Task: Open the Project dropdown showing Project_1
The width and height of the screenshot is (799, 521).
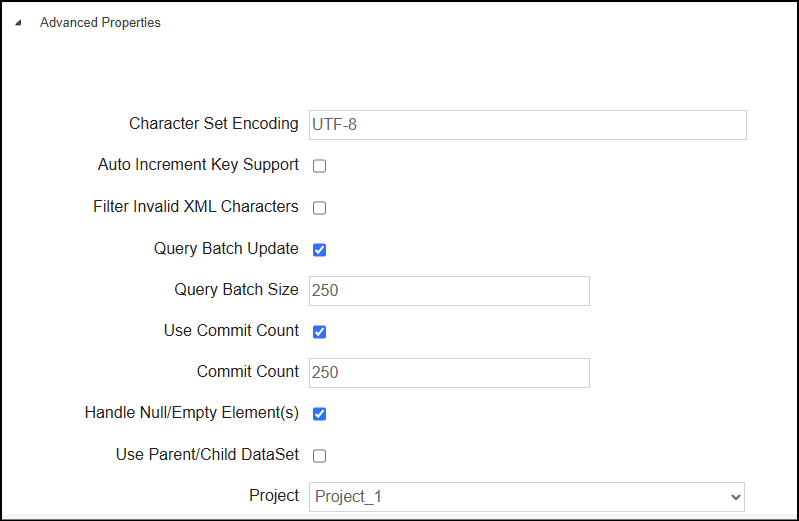Action: (526, 497)
